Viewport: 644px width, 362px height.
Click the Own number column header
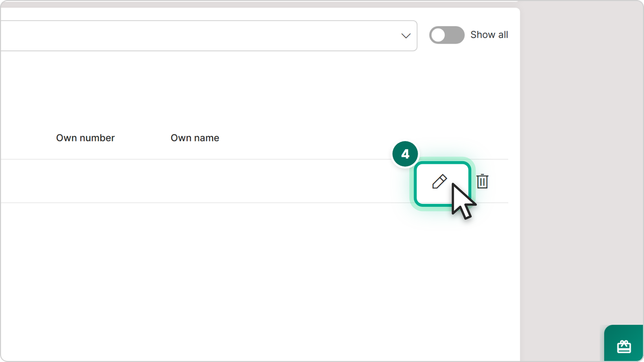[x=85, y=138]
